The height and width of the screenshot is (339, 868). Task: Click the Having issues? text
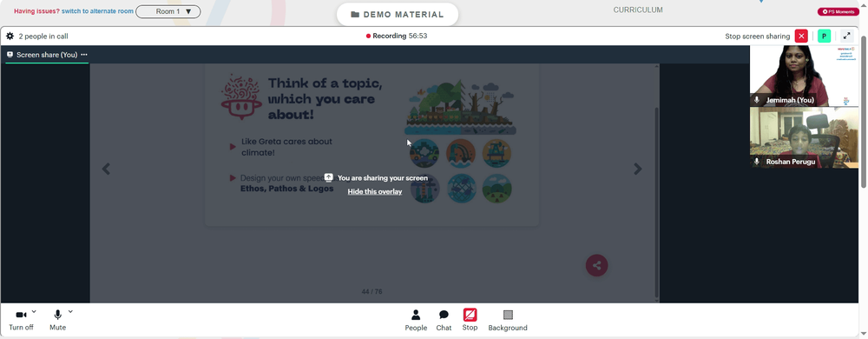tap(36, 11)
